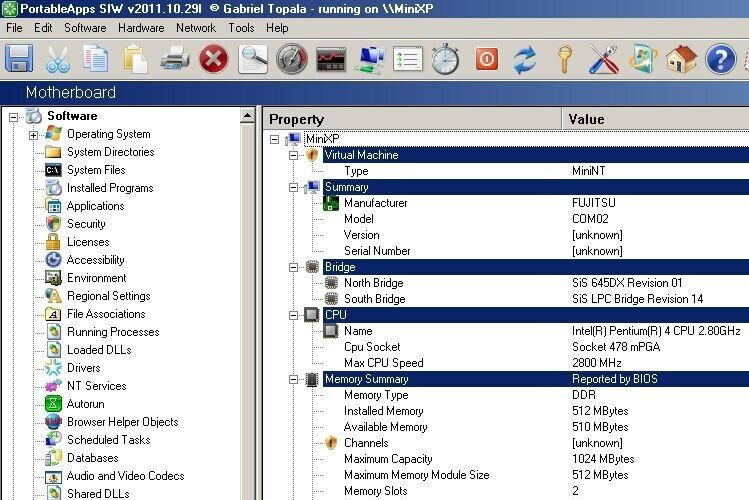Select Licenses in the tree

pos(88,242)
